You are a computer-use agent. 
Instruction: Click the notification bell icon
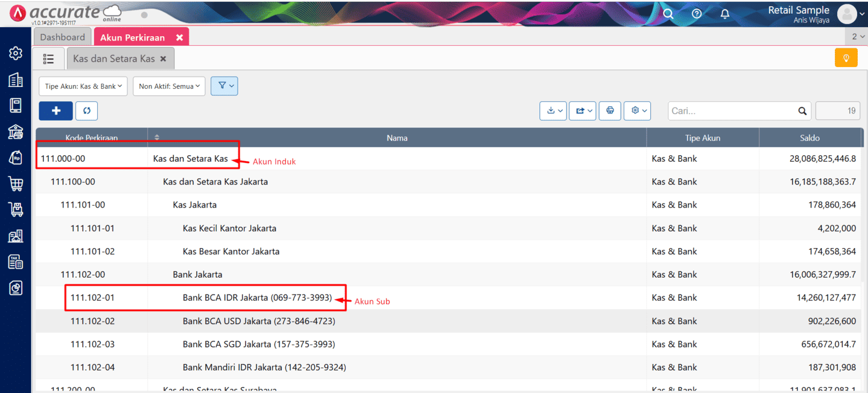point(725,13)
